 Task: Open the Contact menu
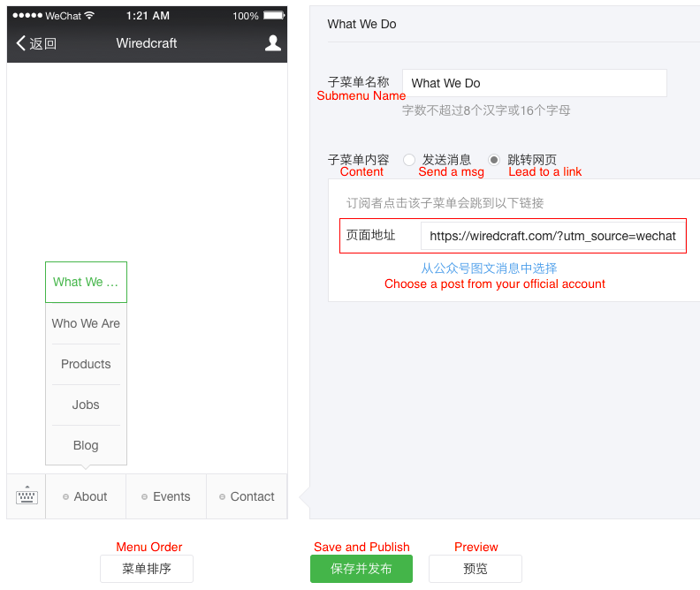pos(247,496)
